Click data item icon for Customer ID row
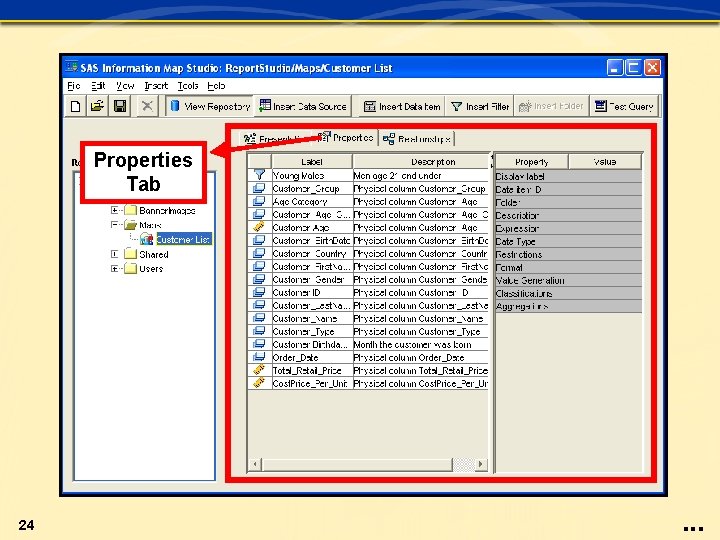The width and height of the screenshot is (720, 540). (x=259, y=292)
